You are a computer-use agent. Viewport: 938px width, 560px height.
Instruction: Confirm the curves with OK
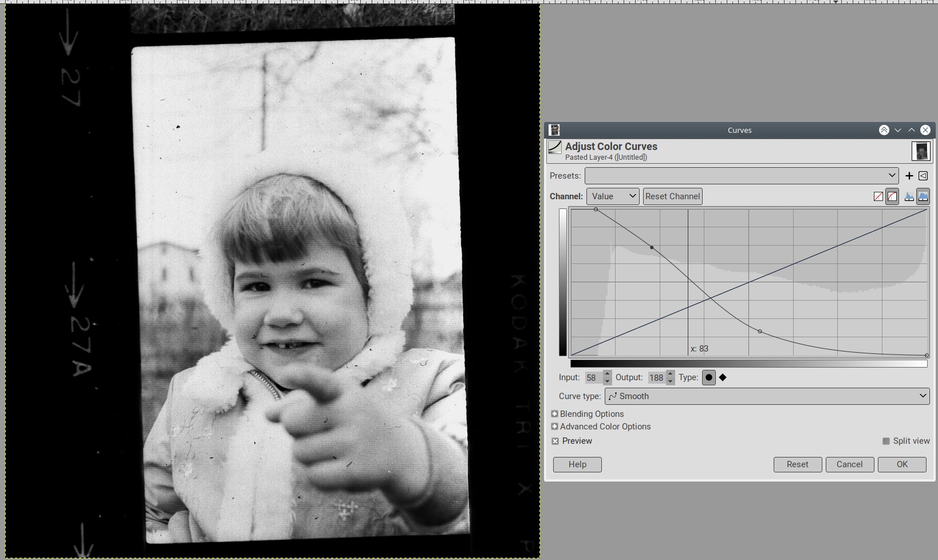(902, 464)
